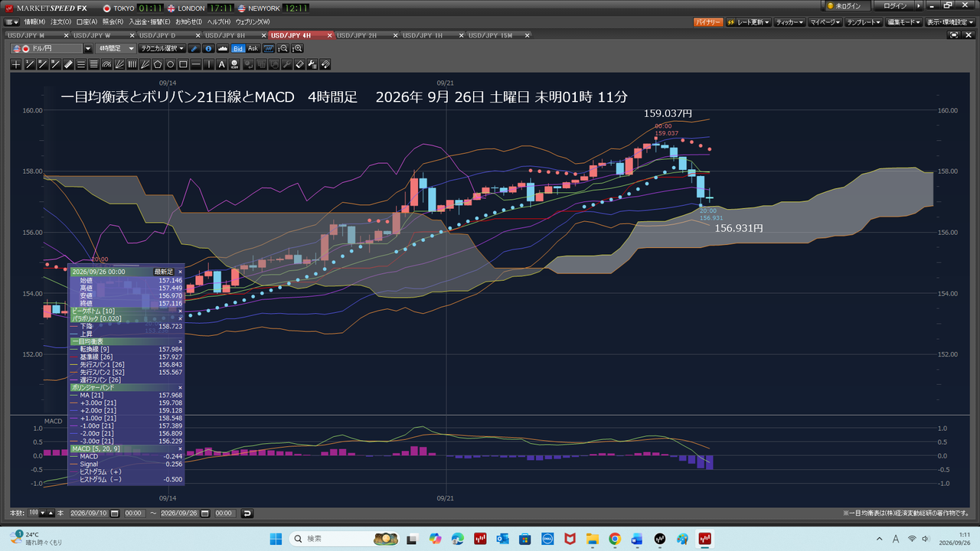Expand the ドル/円 currency pair dropdown arrow
980x551 pixels.
[88, 48]
